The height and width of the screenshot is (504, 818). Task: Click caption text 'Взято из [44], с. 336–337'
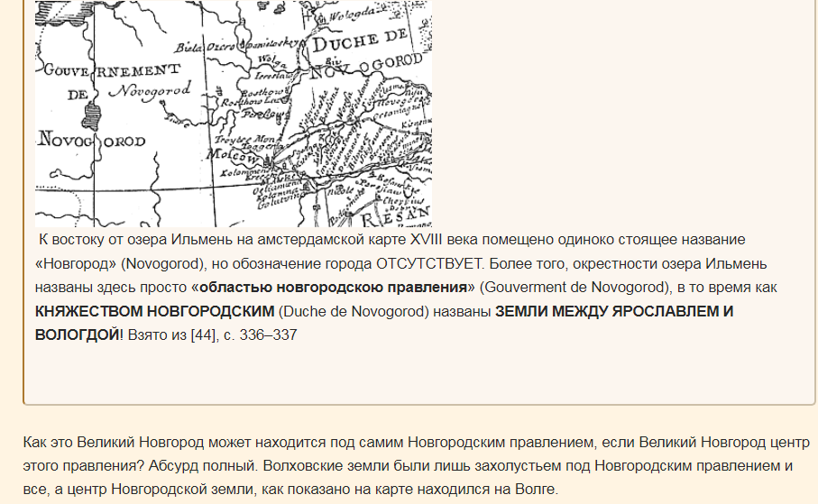[212, 335]
